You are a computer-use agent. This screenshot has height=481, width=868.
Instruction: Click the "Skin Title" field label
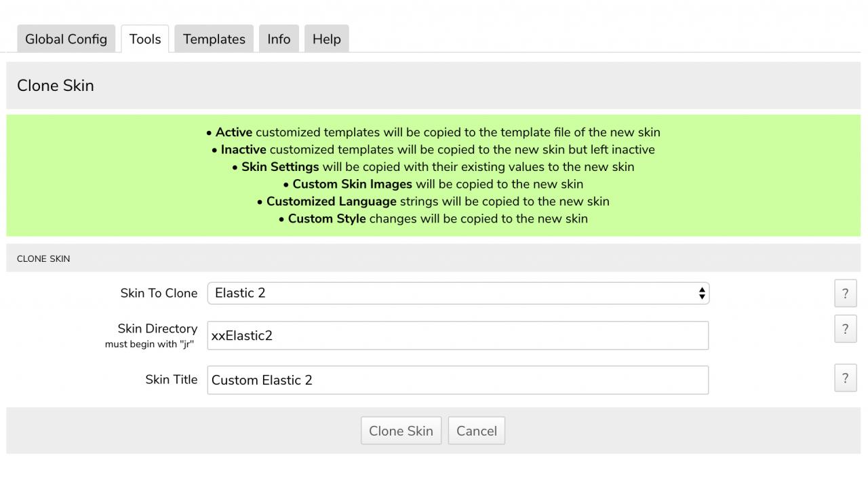(x=171, y=380)
